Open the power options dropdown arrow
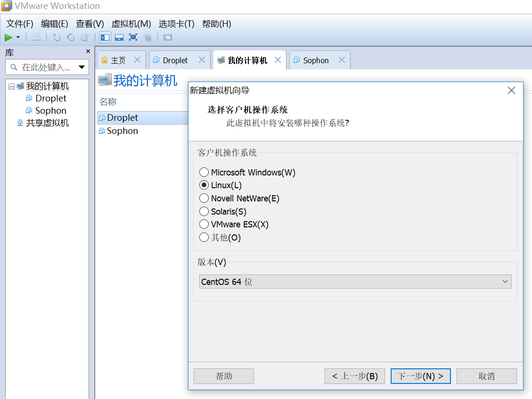Image resolution: width=532 pixels, height=399 pixels. coord(18,37)
